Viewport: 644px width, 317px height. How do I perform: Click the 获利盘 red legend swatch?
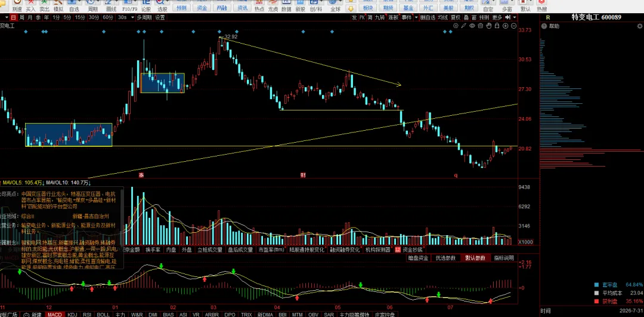[x=596, y=301]
